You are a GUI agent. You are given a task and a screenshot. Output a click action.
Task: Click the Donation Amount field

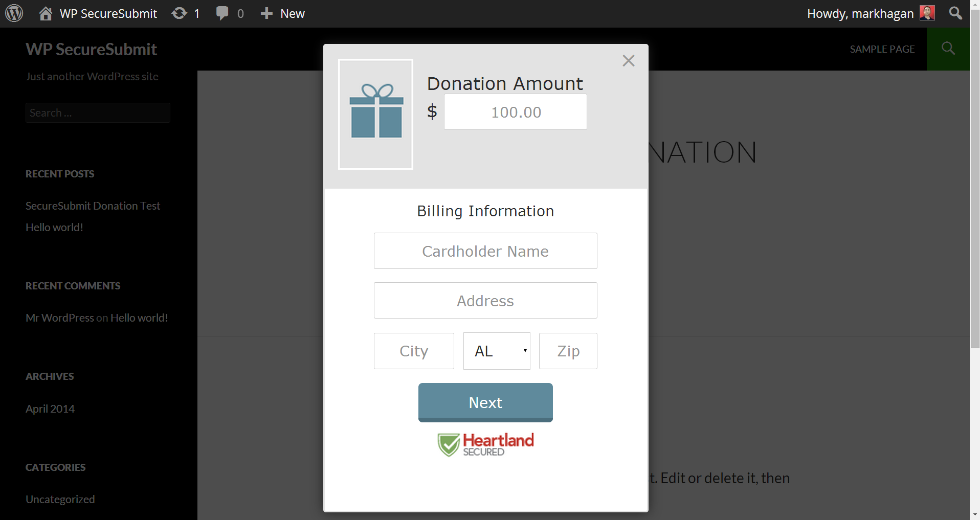[516, 112]
